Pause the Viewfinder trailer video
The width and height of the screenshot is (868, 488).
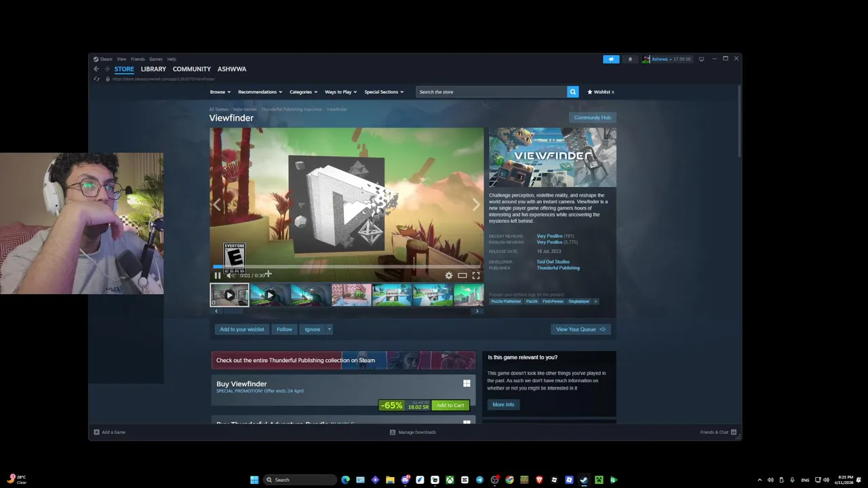218,275
